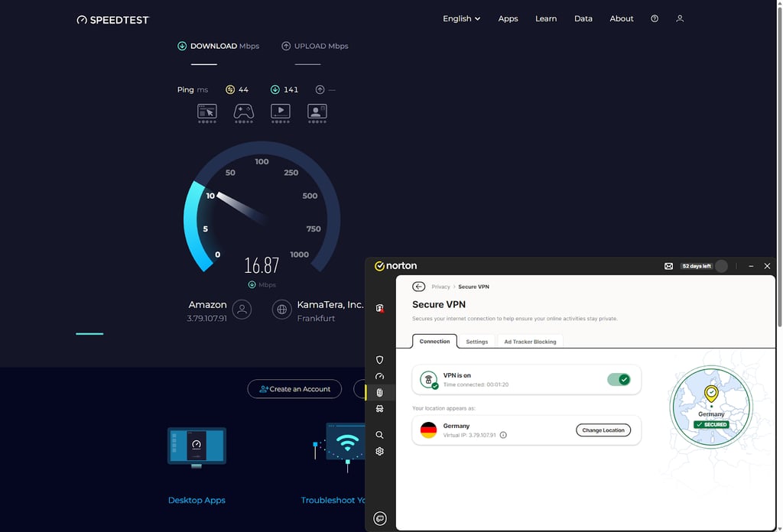The height and width of the screenshot is (532, 783).
Task: Click the VPN is on status icon
Action: (x=428, y=380)
